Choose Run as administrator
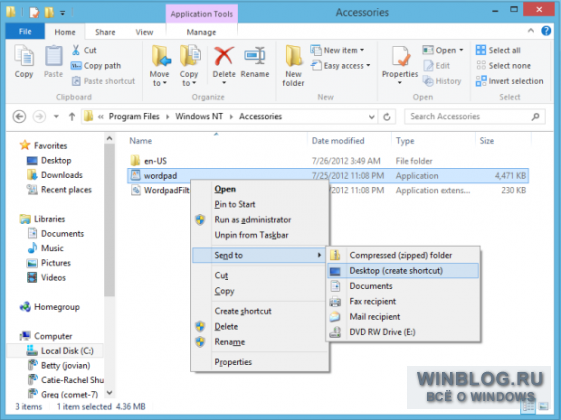This screenshot has width=561, height=420. [x=260, y=220]
